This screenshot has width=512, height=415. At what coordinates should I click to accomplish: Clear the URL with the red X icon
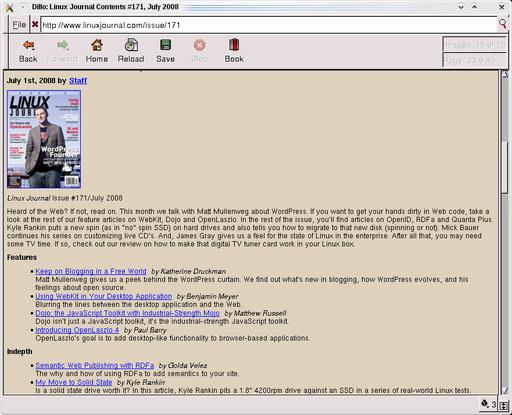[x=35, y=24]
